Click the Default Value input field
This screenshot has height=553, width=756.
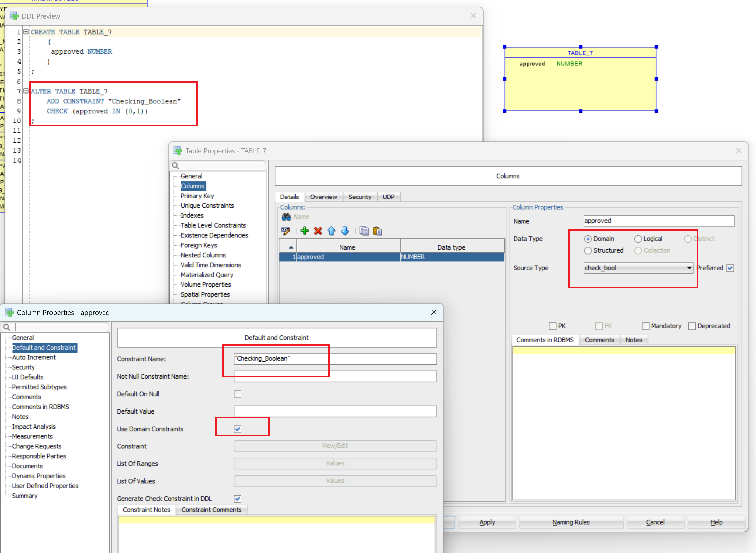(335, 411)
